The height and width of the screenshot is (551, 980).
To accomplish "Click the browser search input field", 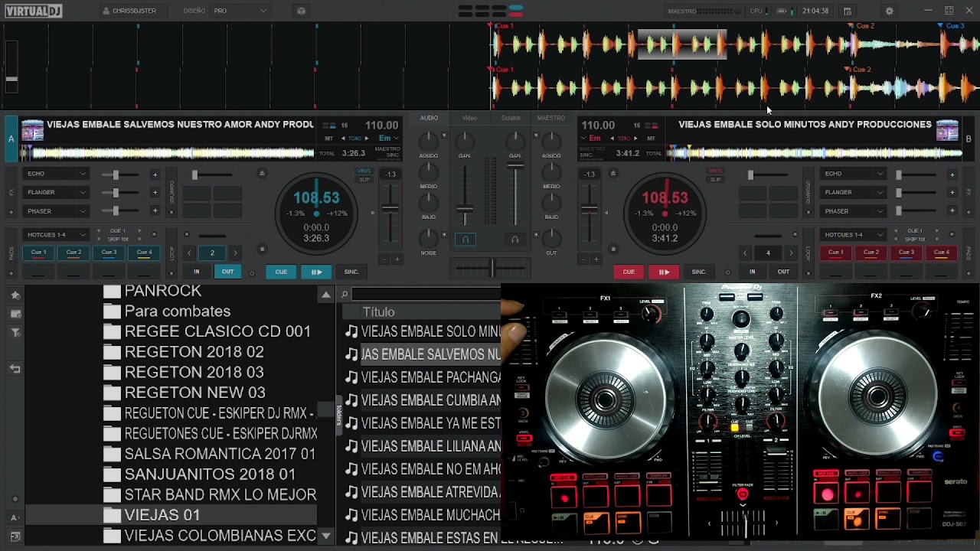I will [426, 294].
